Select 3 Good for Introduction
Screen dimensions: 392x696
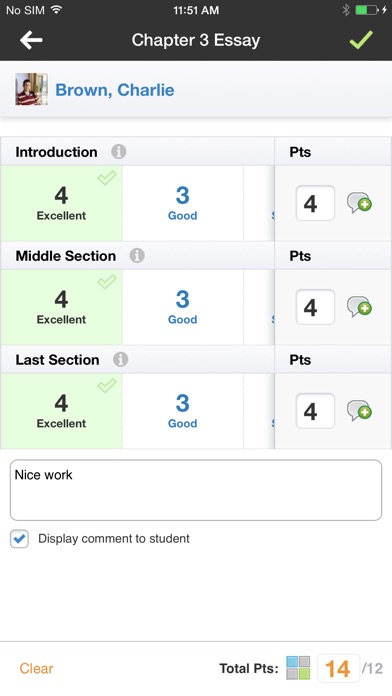point(182,203)
